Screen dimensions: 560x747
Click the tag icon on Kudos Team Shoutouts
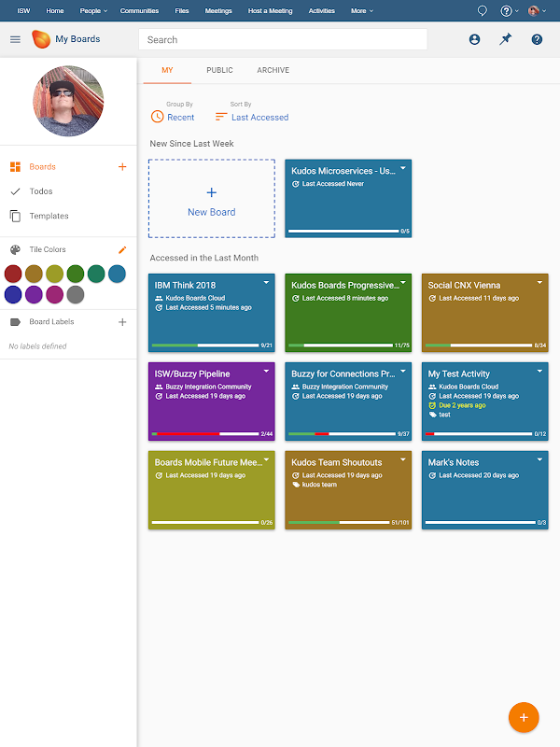click(x=296, y=485)
